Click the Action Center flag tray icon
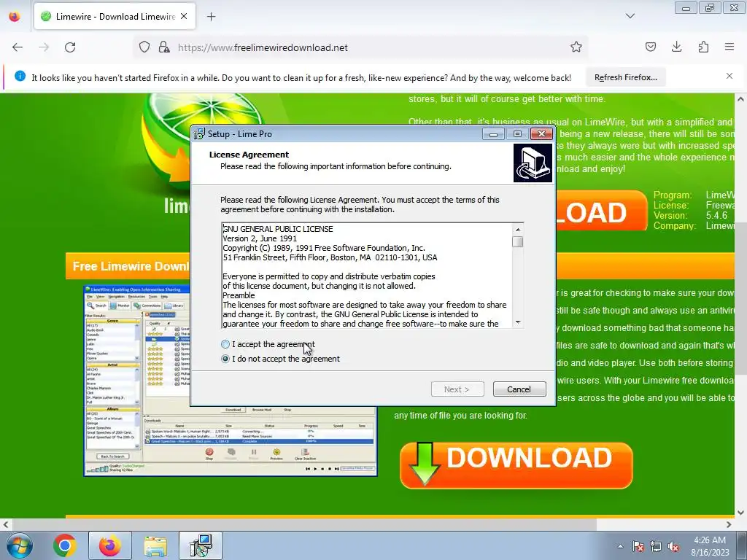The width and height of the screenshot is (747, 560). 638,546
